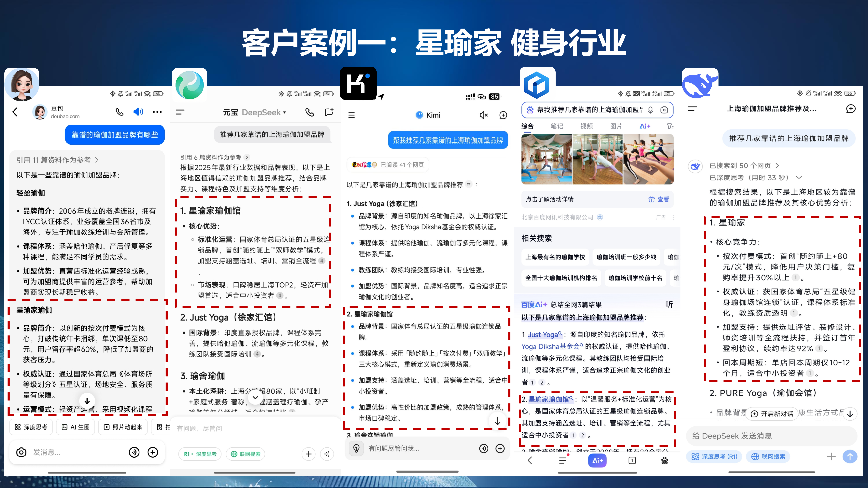
Task: Toggle the Doubao speaker sound icon
Action: click(138, 112)
